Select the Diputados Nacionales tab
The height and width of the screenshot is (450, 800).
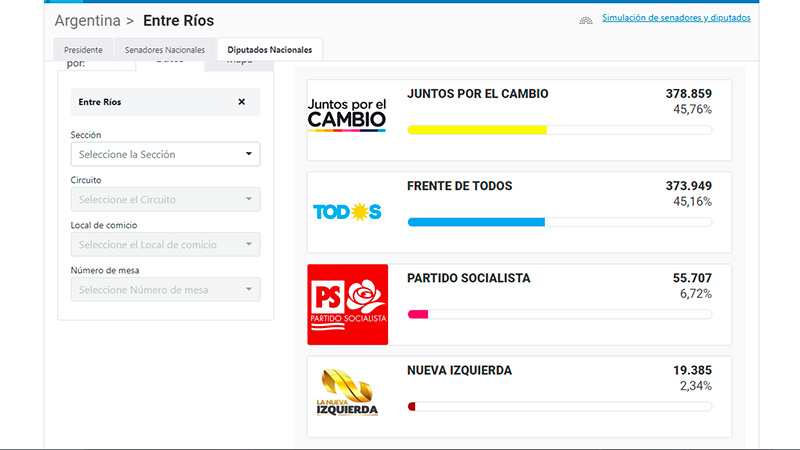pos(269,49)
